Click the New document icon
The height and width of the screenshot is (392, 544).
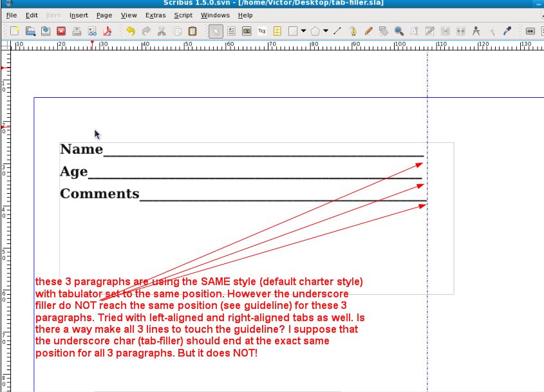click(x=14, y=30)
